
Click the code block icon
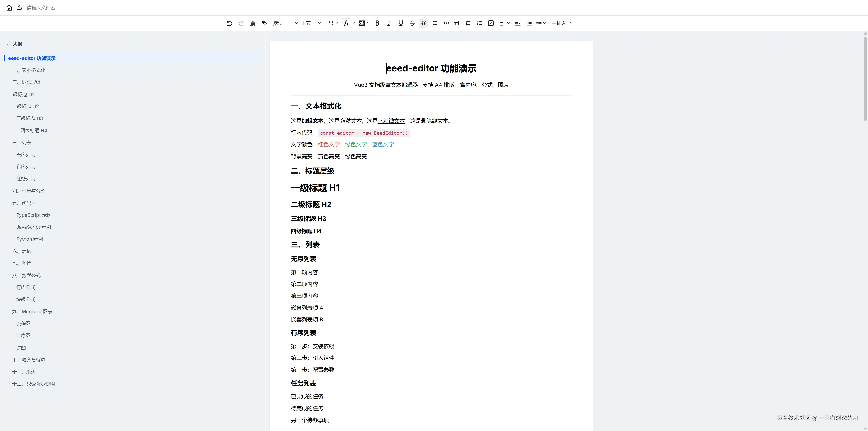pyautogui.click(x=446, y=23)
